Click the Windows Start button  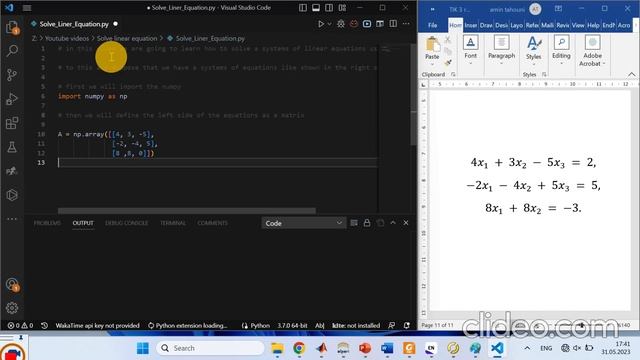(143, 348)
